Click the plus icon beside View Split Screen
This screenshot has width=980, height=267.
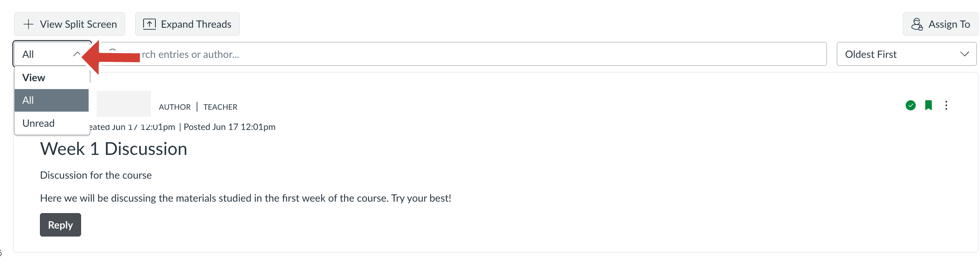click(x=28, y=24)
